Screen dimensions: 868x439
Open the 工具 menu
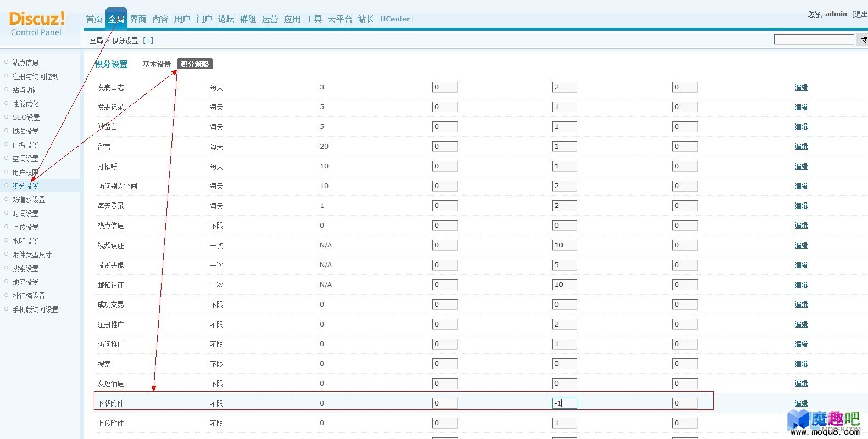click(314, 19)
